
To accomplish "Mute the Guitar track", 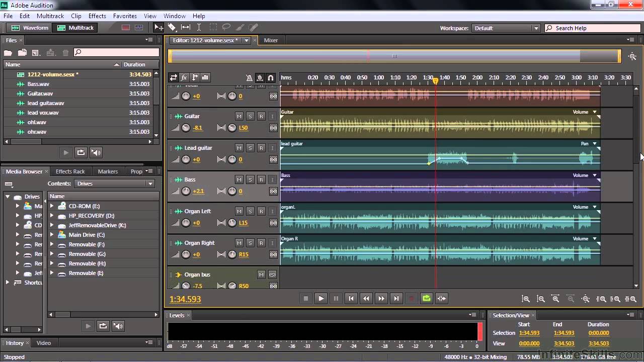I will (x=239, y=116).
